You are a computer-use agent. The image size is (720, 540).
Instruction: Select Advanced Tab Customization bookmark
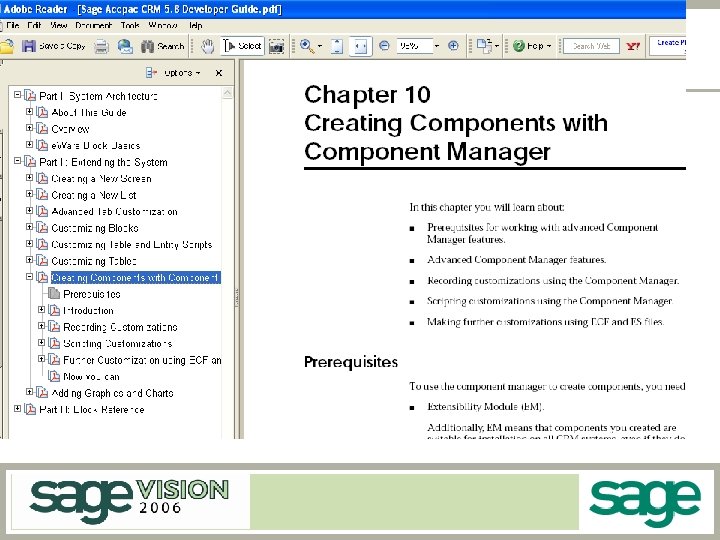[114, 212]
